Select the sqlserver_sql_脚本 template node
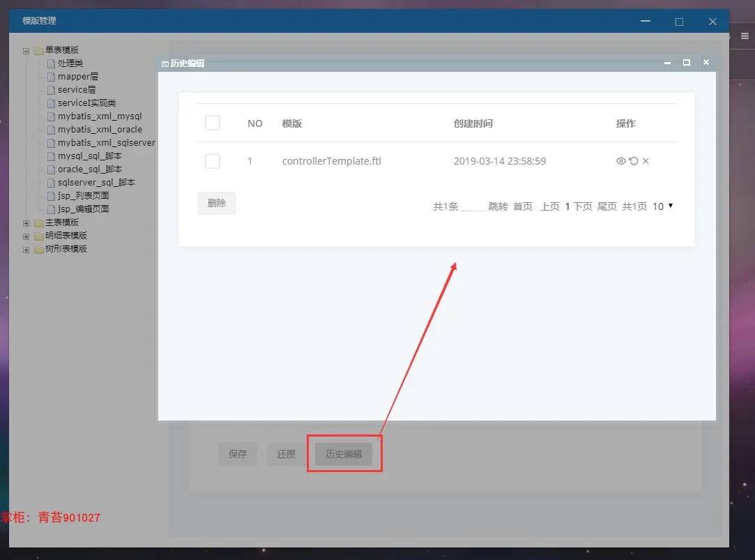Screen dimensions: 755x560 tap(96, 183)
